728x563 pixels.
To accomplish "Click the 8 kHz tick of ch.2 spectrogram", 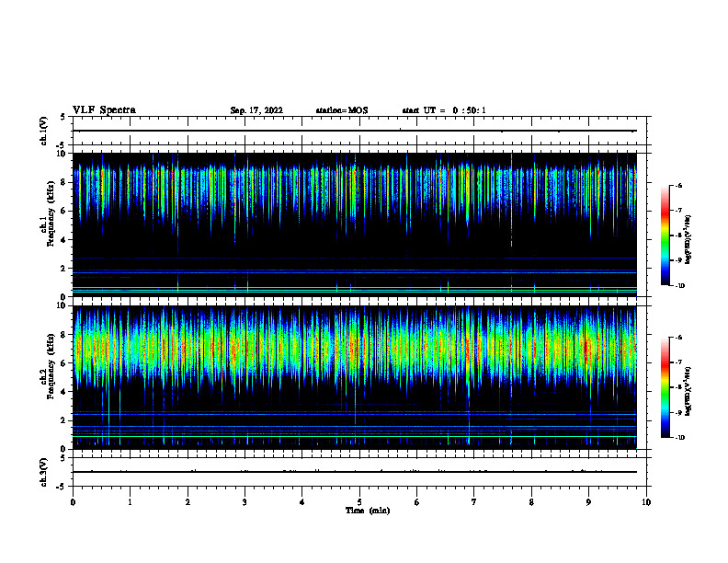I will (63, 335).
